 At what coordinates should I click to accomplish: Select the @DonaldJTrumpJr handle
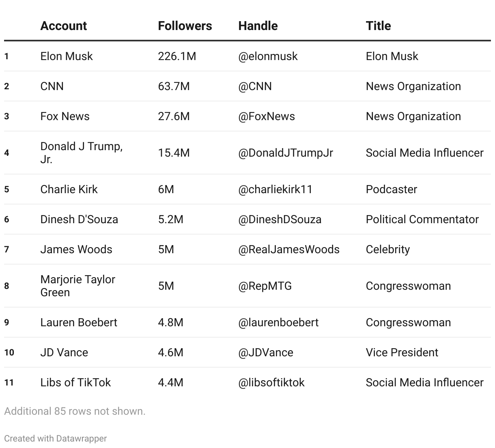[x=285, y=153]
